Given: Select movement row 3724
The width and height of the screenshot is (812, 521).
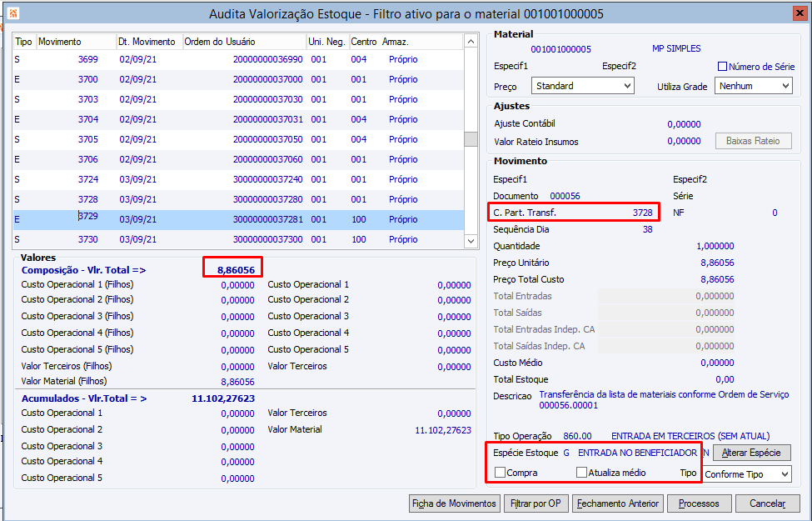Looking at the screenshot, I should click(238, 179).
